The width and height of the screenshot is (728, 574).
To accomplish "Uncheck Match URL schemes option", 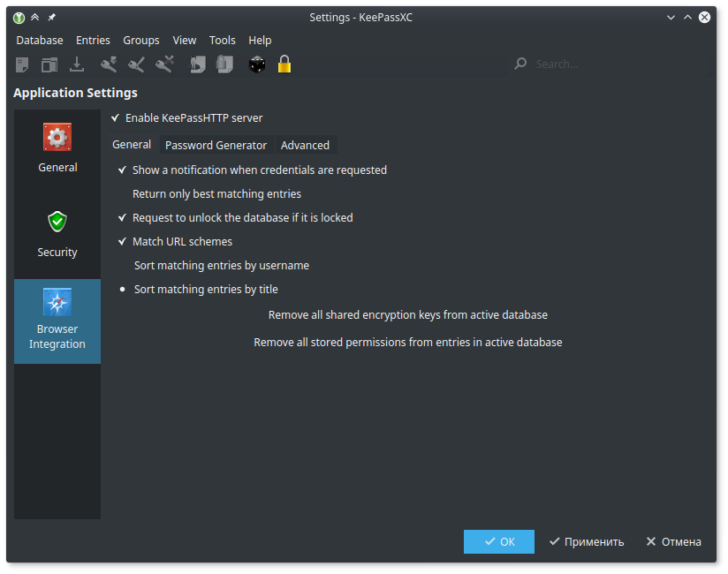I will [123, 241].
